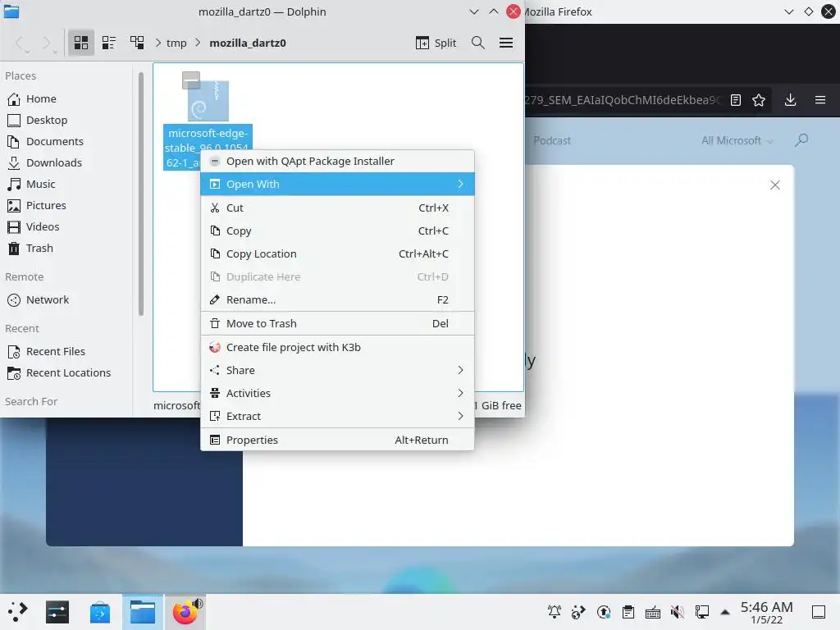
Task: Open Downloads in Places panel
Action: click(x=53, y=163)
